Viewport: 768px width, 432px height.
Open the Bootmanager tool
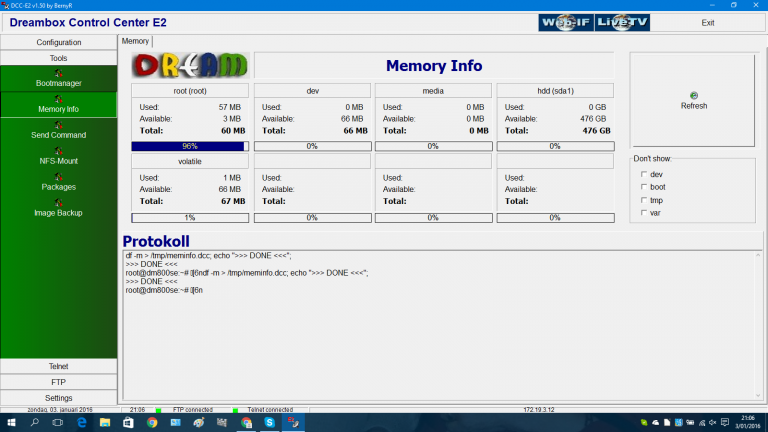(x=58, y=78)
